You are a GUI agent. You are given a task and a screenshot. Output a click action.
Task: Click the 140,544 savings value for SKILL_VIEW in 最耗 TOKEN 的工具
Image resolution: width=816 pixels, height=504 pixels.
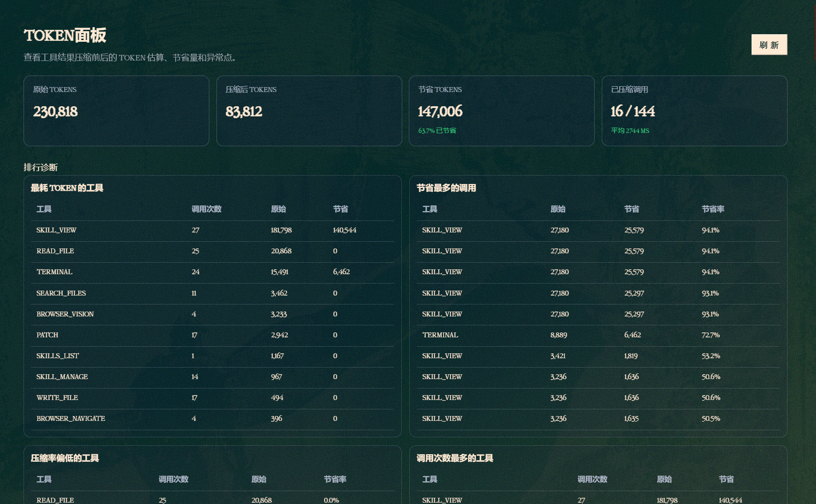pos(344,230)
